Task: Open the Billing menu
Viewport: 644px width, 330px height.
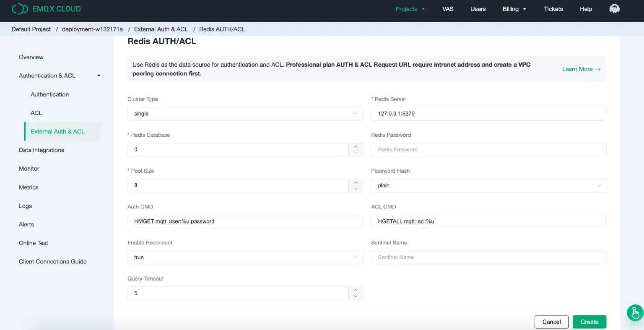Action: tap(514, 9)
